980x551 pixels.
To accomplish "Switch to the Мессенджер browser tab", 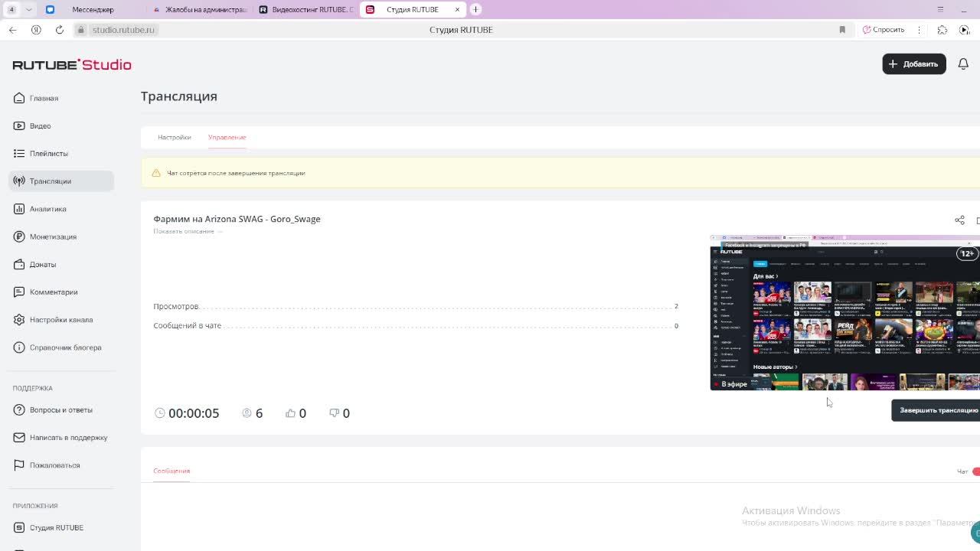I will click(x=93, y=9).
